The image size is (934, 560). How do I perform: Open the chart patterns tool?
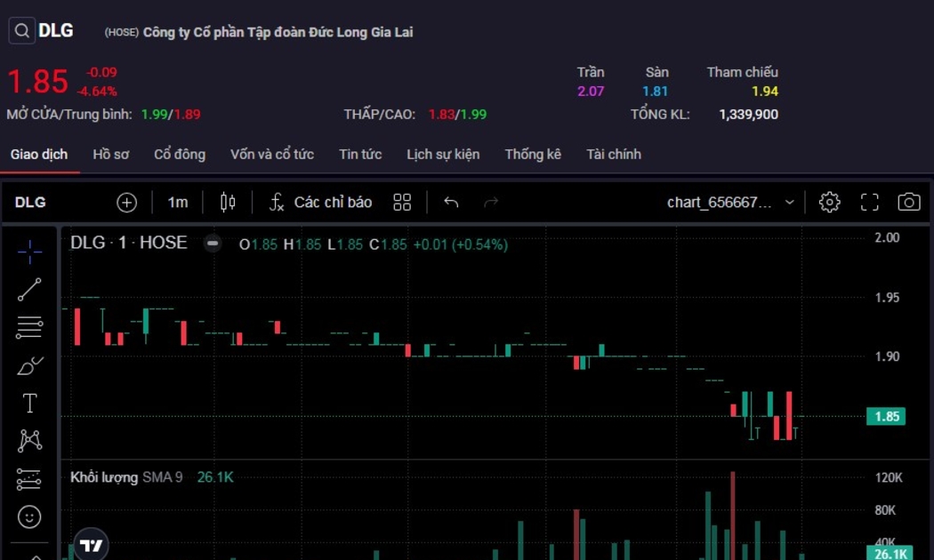(x=29, y=441)
